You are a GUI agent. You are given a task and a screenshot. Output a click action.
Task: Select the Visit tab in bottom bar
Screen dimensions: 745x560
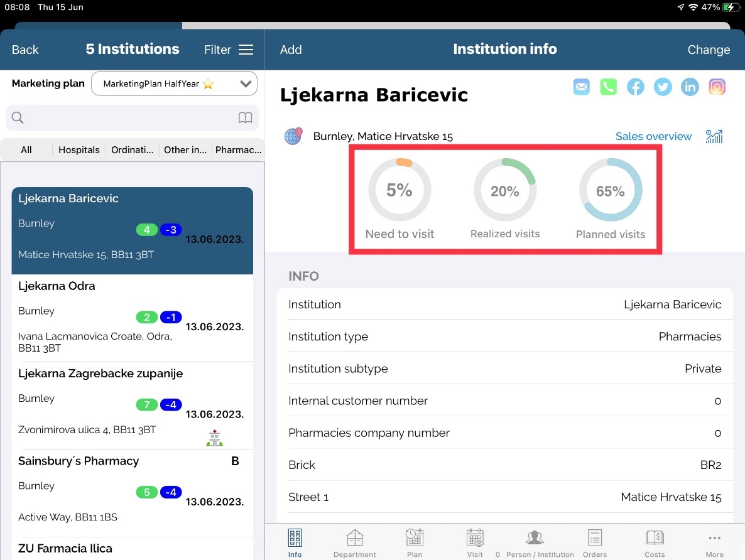(475, 543)
